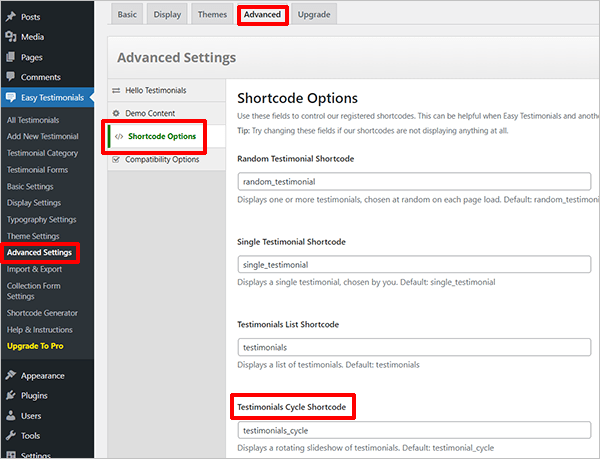Click the Demo Content gear icon

pyautogui.click(x=116, y=113)
